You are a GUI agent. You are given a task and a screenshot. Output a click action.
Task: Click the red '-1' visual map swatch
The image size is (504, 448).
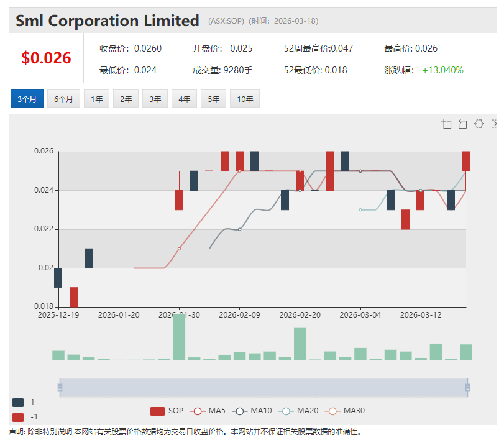[x=18, y=417]
